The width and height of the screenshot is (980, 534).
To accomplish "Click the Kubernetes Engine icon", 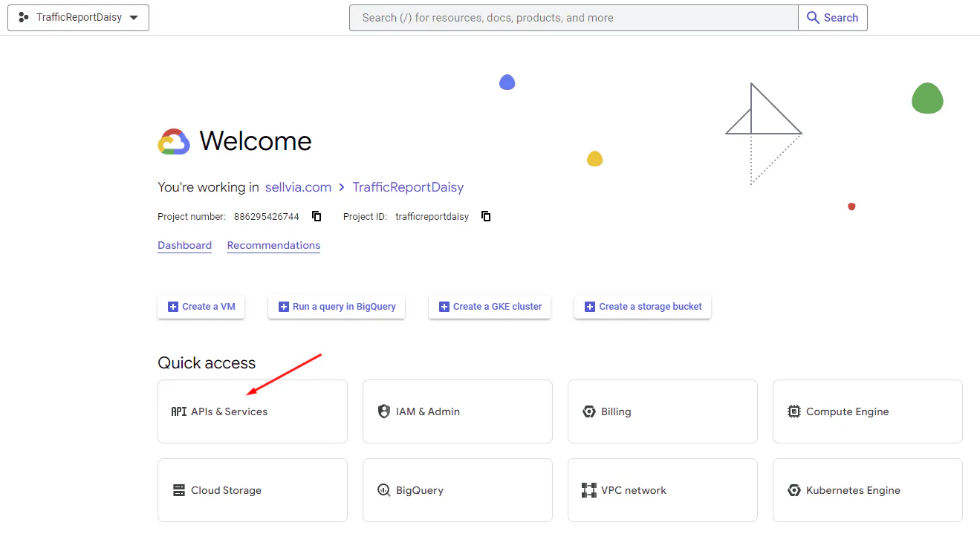I will pos(794,490).
